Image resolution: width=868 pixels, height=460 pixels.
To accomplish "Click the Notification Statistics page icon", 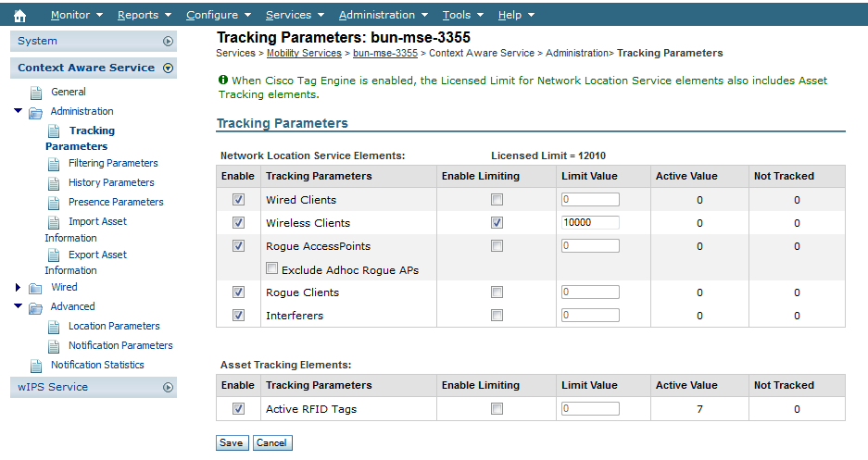I will (36, 366).
